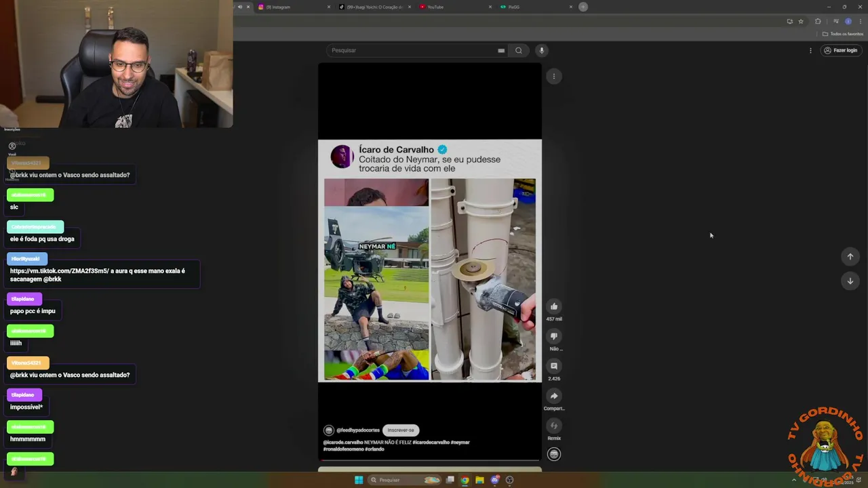Open the #neymar hashtag link
The image size is (868, 488).
460,442
